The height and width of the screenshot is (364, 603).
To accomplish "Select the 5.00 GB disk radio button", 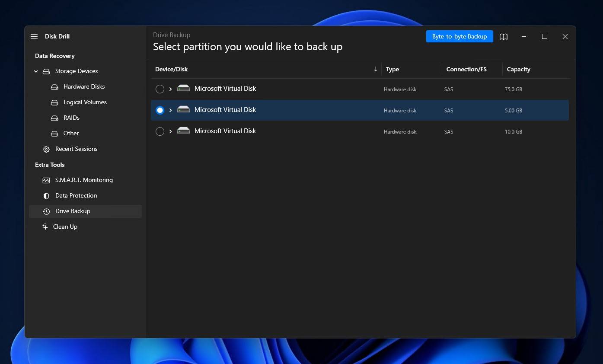I will coord(160,110).
